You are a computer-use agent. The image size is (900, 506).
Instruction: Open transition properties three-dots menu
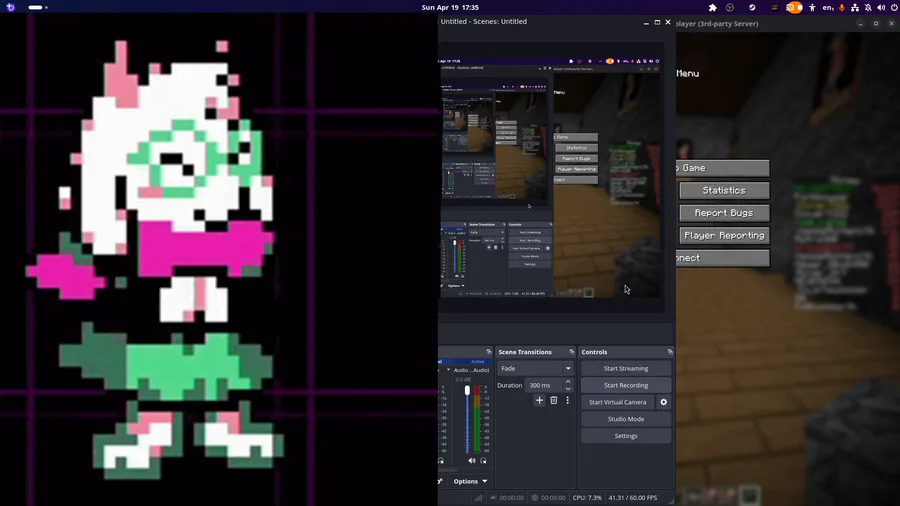(x=568, y=400)
